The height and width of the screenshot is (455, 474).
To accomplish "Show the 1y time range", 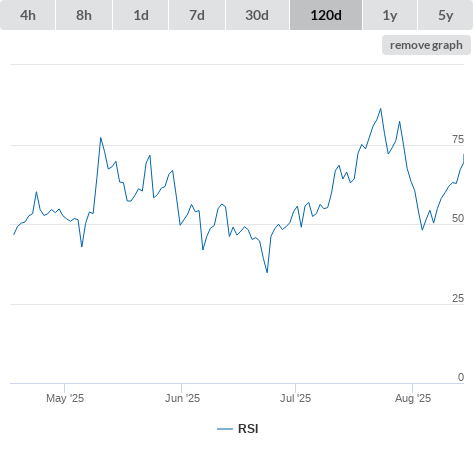I will (x=390, y=15).
